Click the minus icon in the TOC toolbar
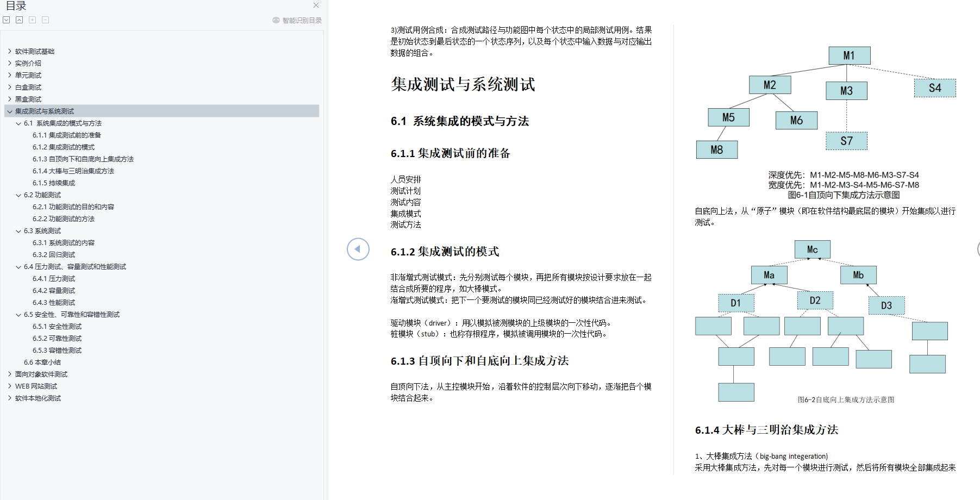The image size is (980, 500). coord(45,20)
